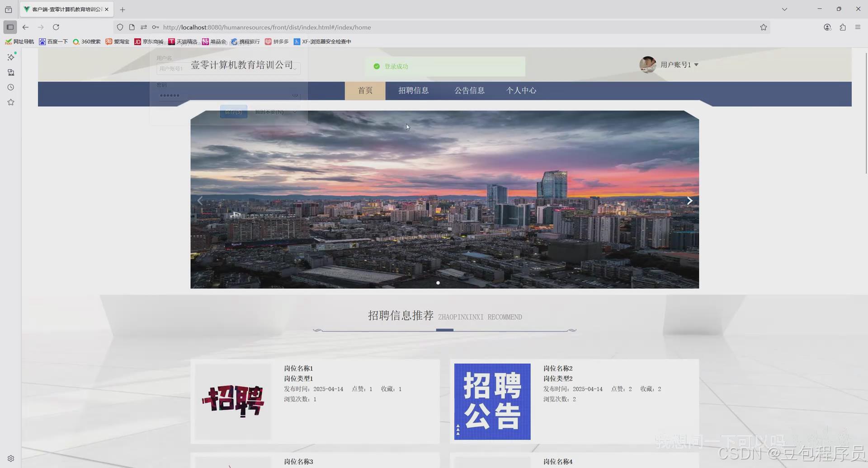Click the saved password key icon
The height and width of the screenshot is (468, 868).
(156, 27)
